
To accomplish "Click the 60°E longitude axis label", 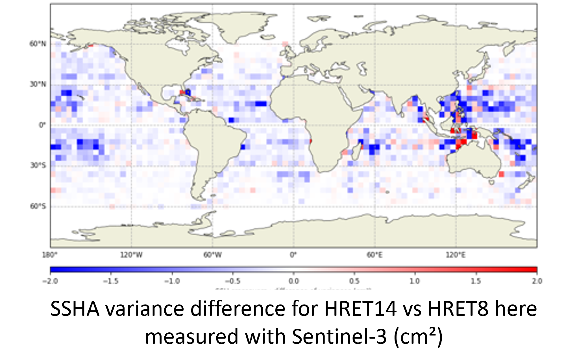I will pos(375,255).
